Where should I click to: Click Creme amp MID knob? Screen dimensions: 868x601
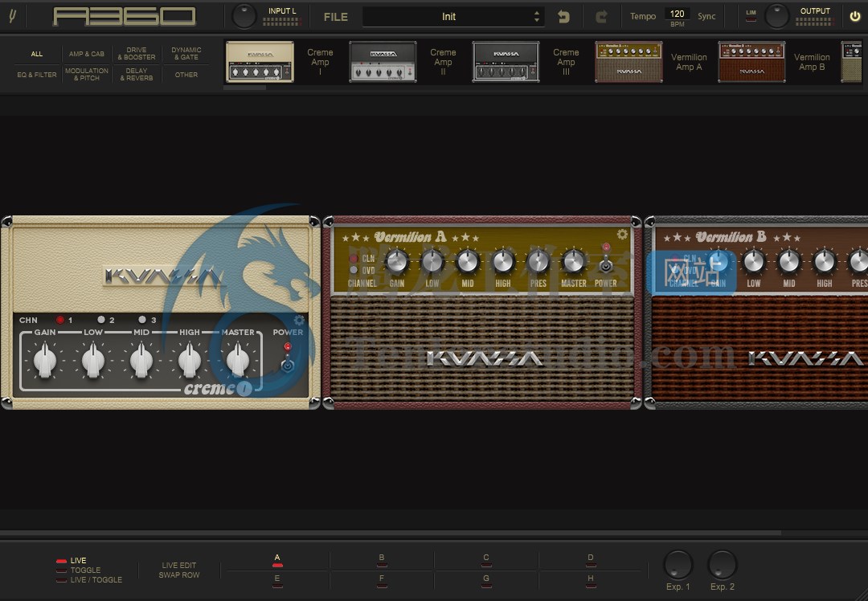click(x=141, y=360)
